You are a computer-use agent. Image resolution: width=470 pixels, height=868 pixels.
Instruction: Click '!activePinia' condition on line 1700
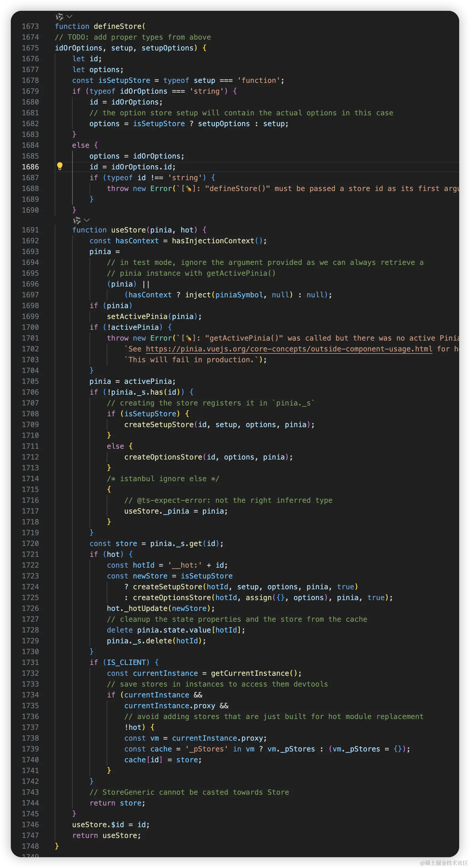tap(133, 327)
